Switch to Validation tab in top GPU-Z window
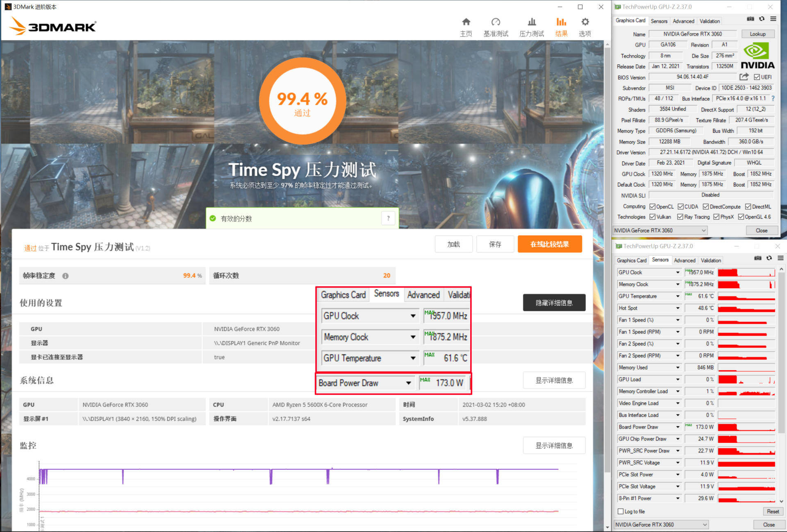Image resolution: width=787 pixels, height=532 pixels. [x=710, y=21]
